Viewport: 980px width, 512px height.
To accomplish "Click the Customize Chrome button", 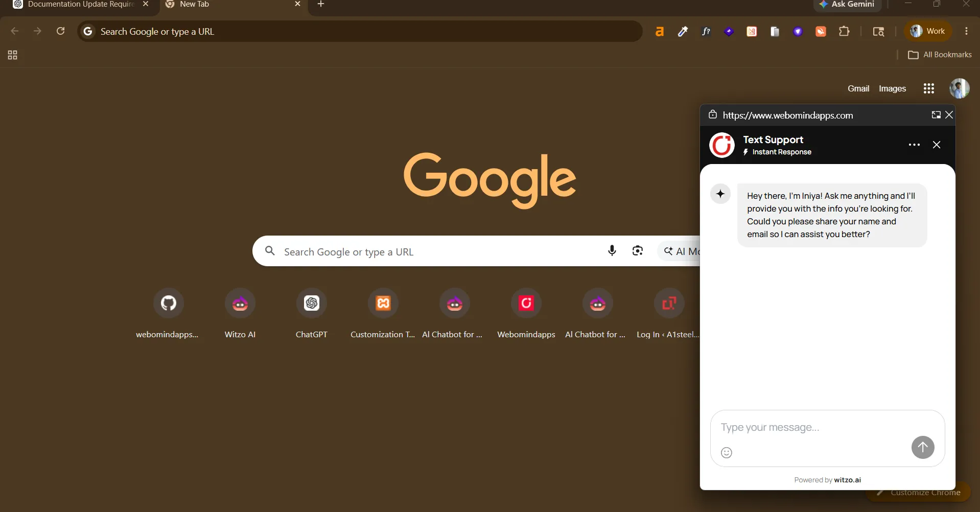I will pyautogui.click(x=918, y=493).
